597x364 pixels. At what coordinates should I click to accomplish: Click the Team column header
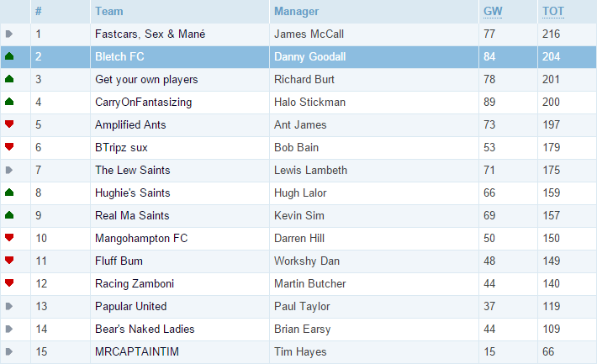(x=109, y=12)
